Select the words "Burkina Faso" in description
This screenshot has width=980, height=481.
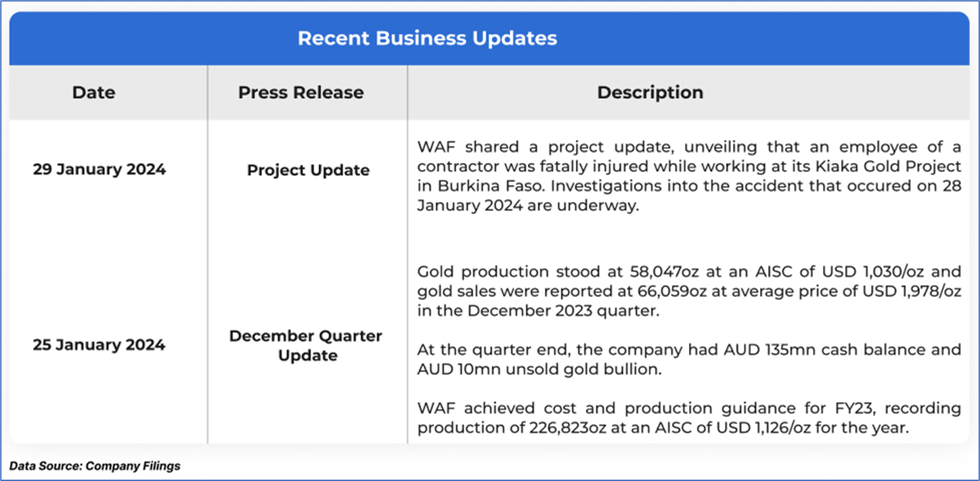(x=478, y=186)
